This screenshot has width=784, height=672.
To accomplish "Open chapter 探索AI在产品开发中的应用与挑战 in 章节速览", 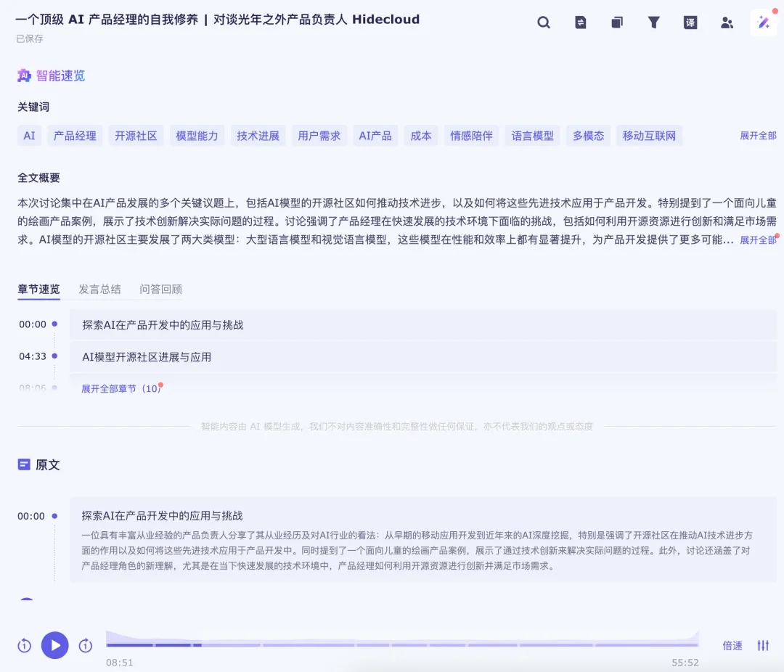I will (x=423, y=325).
